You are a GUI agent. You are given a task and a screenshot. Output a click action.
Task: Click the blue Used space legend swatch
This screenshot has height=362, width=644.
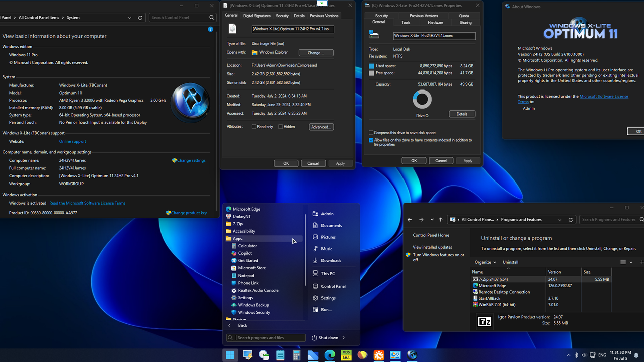(371, 66)
